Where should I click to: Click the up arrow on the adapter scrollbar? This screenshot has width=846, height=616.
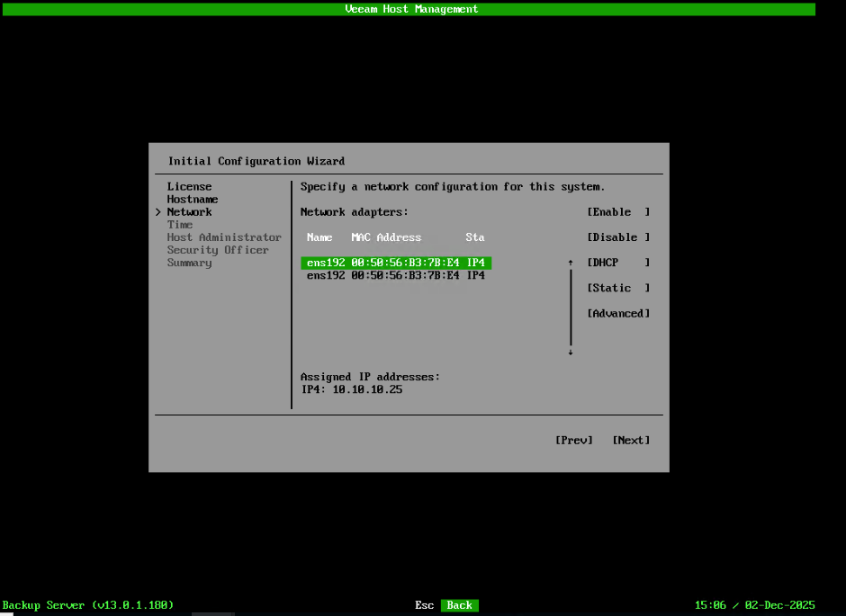(570, 262)
